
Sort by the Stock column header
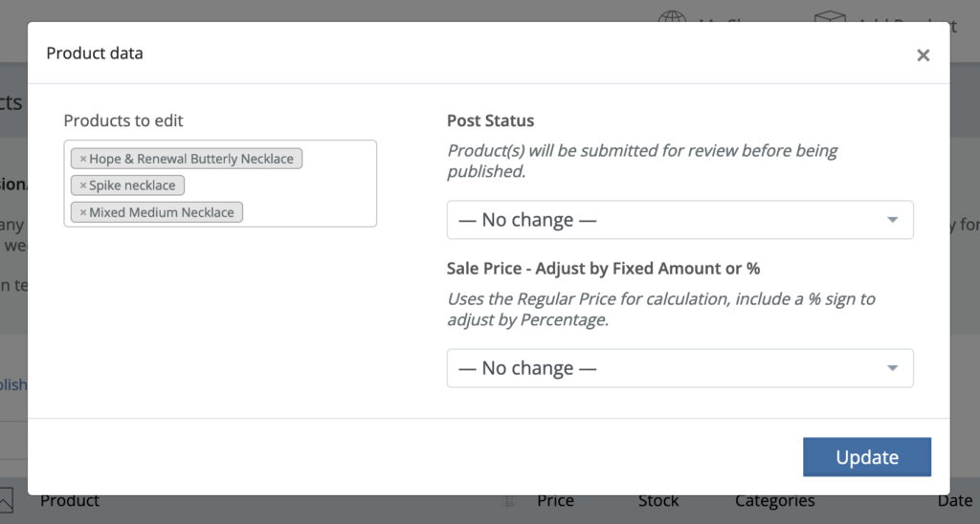658,501
